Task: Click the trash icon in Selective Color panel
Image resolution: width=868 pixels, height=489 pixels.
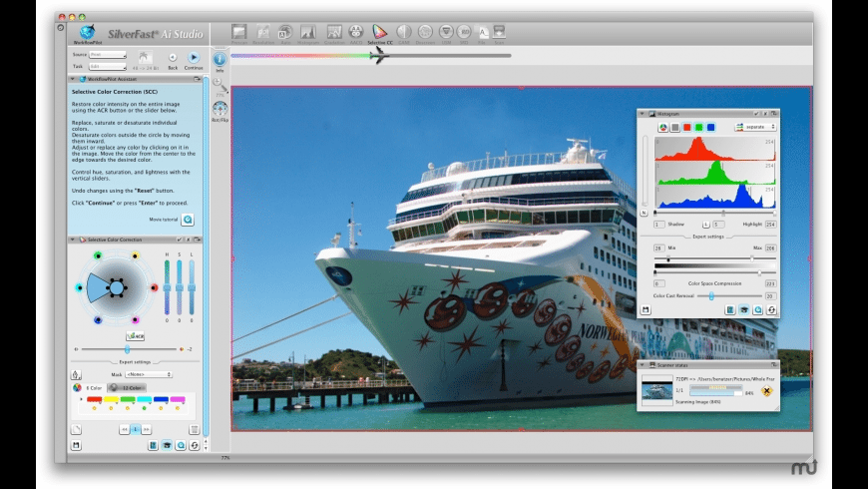Action: pyautogui.click(x=194, y=429)
